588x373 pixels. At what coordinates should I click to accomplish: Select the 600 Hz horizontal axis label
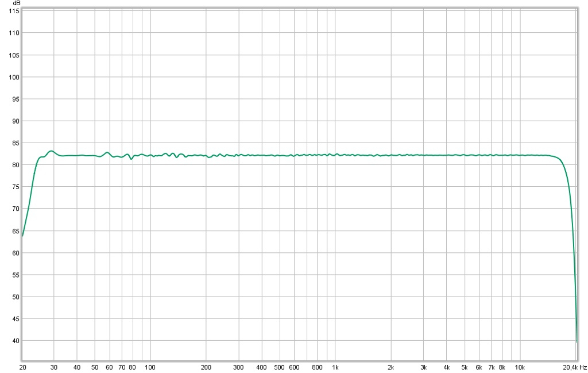pos(295,367)
